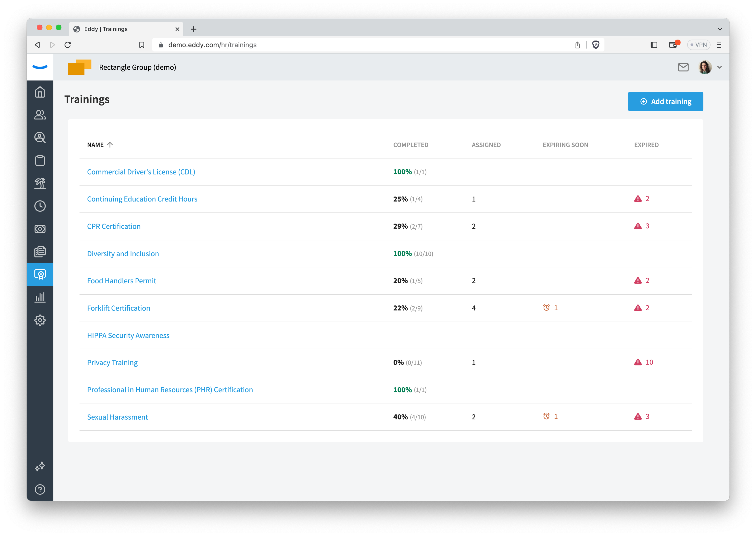Open the Payroll money icon in sidebar
756x536 pixels.
click(40, 229)
